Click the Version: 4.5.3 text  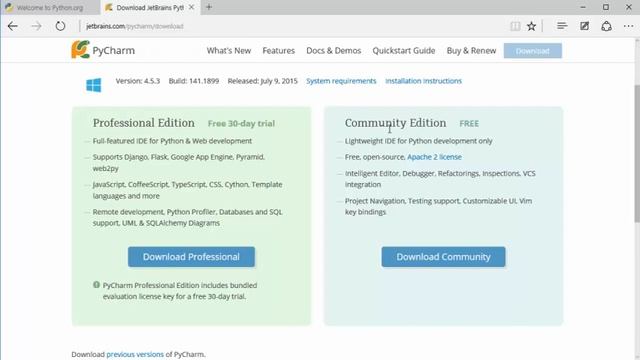(x=138, y=81)
